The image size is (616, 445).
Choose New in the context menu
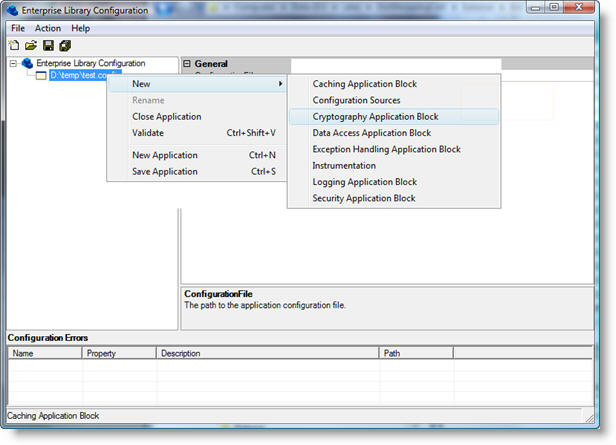197,84
